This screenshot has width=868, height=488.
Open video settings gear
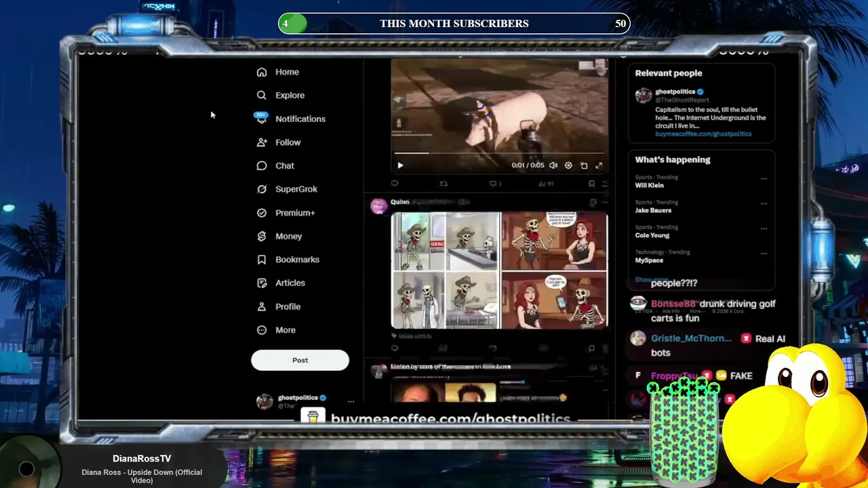[x=568, y=165]
